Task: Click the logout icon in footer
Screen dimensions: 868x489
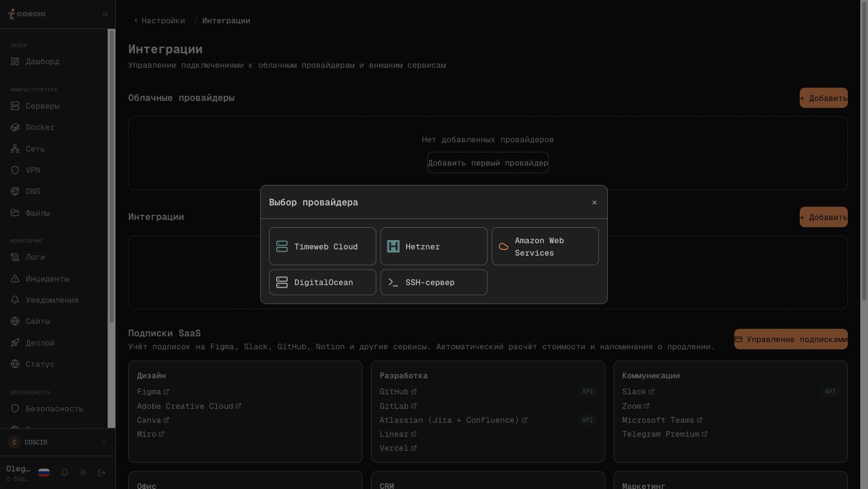Action: click(102, 472)
